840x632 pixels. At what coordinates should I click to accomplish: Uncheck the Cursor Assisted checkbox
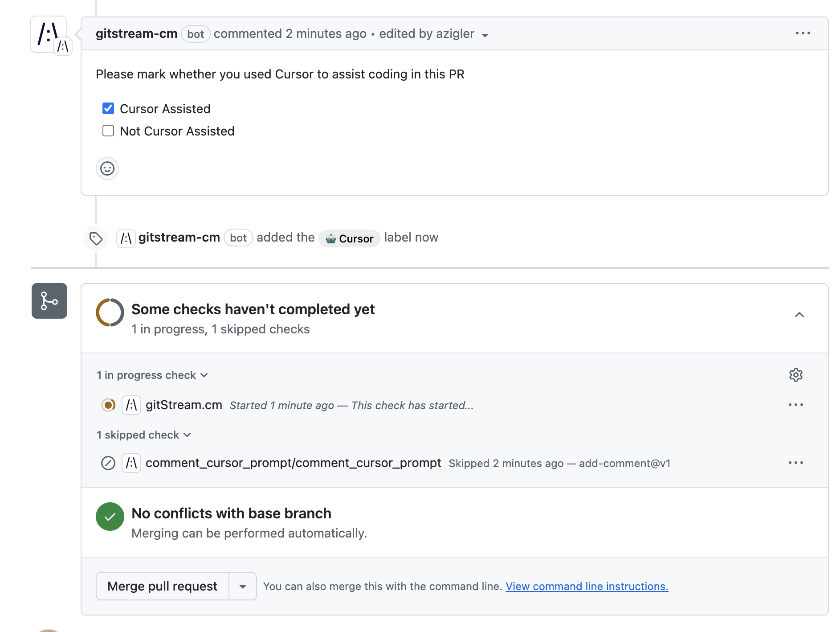108,108
